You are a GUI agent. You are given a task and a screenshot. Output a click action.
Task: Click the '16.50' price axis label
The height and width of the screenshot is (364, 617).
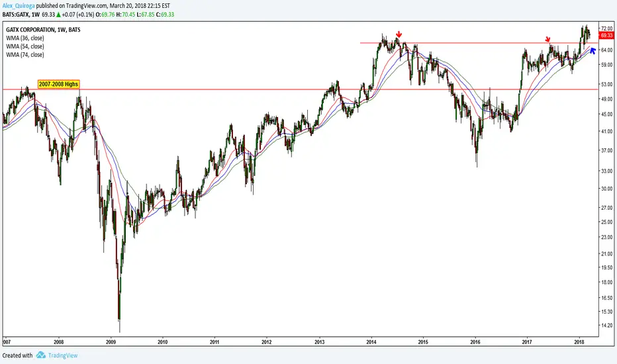(607, 298)
